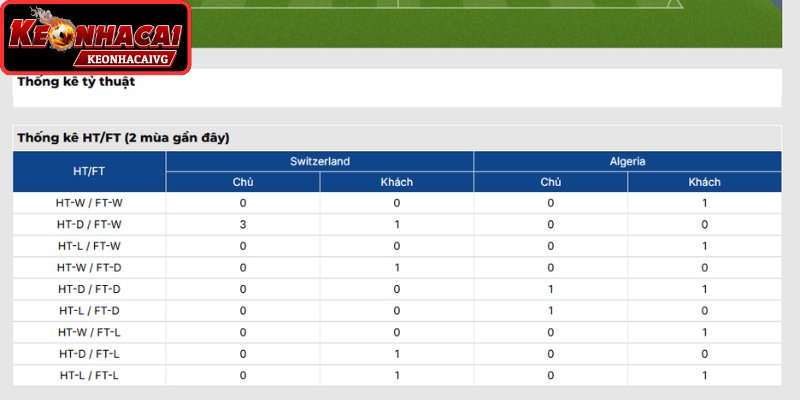Select the HT-W / FT-L row label
Screen dimensions: 800x400
tap(89, 332)
